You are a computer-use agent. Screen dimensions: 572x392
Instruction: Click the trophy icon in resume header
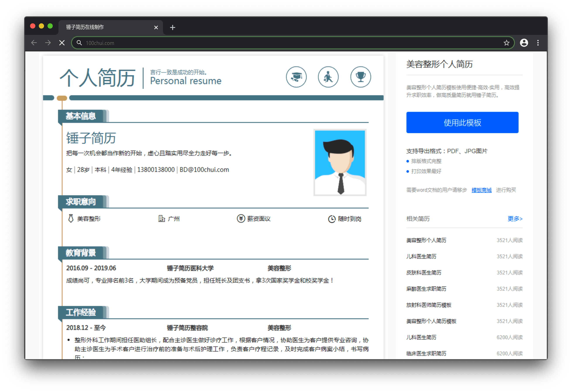(x=360, y=77)
